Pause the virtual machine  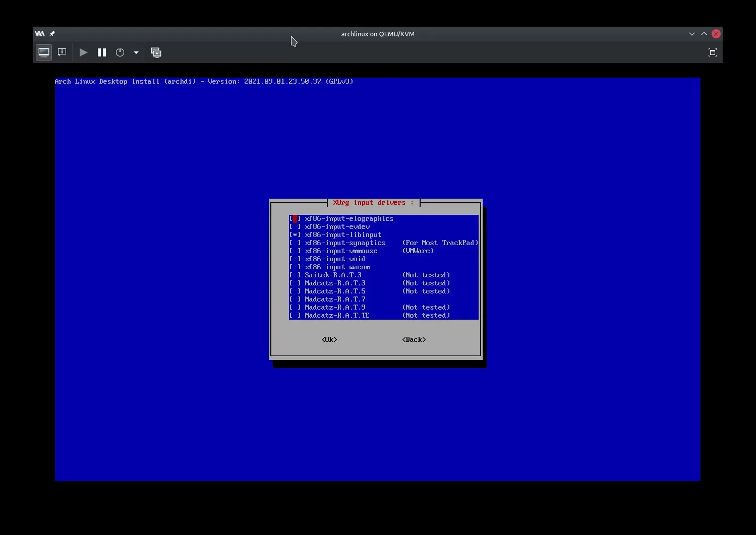102,52
